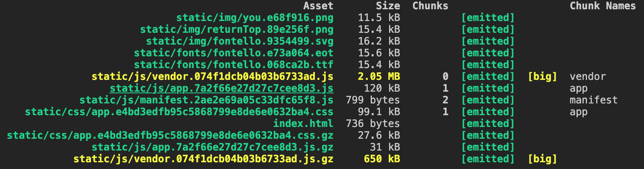Select the static/fonts/fontello.068ca2b.ttf asset path
Viewport: 644px width, 169px height.
coord(234,65)
